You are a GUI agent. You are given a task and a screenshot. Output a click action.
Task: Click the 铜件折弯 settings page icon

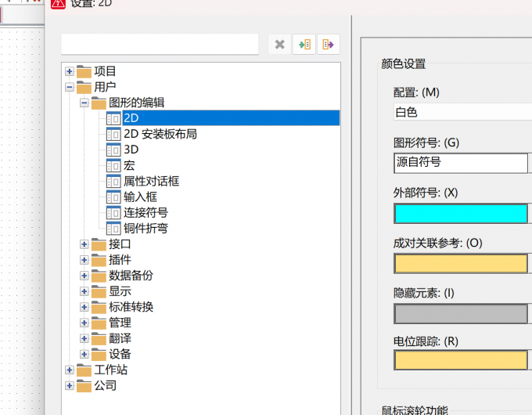(x=113, y=228)
